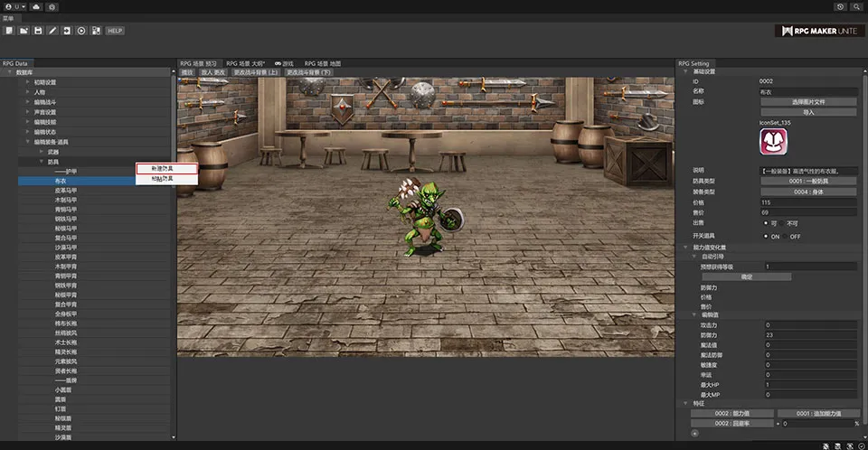
Task: Select the OFF radio for 开关道具
Action: (x=786, y=236)
